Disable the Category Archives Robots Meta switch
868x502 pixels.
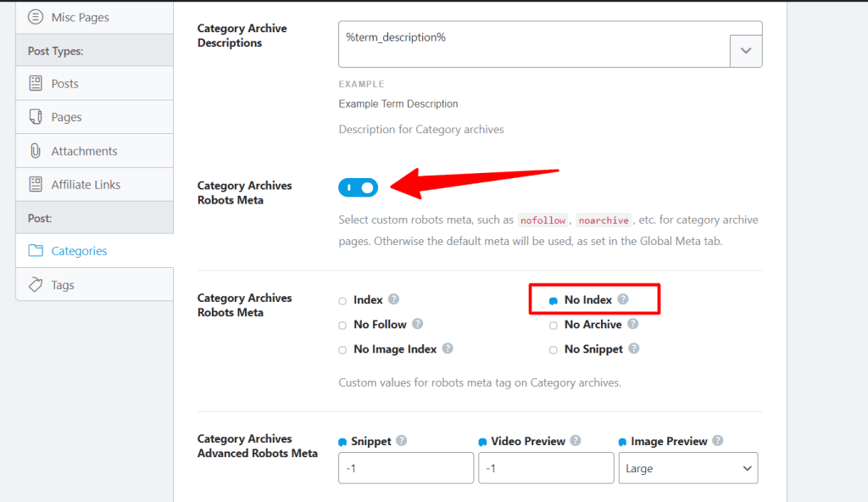click(x=359, y=188)
